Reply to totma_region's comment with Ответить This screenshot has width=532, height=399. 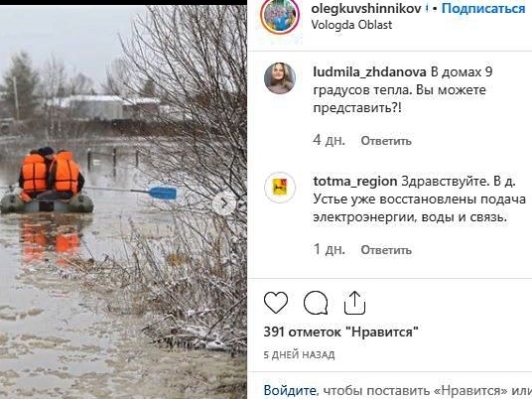[386, 250]
